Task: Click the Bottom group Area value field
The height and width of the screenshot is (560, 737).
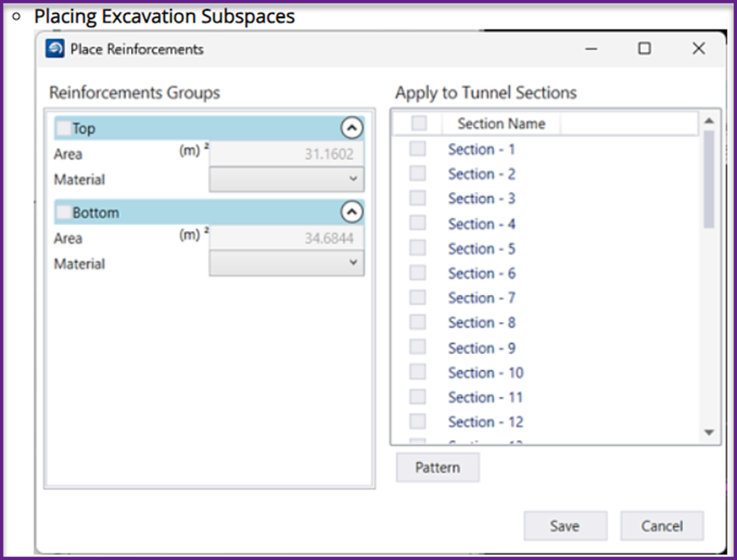Action: point(286,239)
